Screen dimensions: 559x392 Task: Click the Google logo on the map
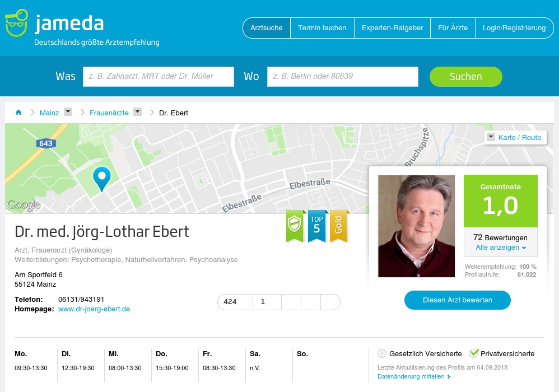pyautogui.click(x=24, y=206)
